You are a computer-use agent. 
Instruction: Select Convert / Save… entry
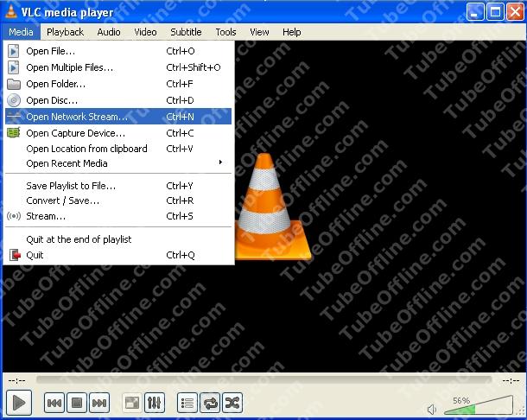click(x=118, y=200)
